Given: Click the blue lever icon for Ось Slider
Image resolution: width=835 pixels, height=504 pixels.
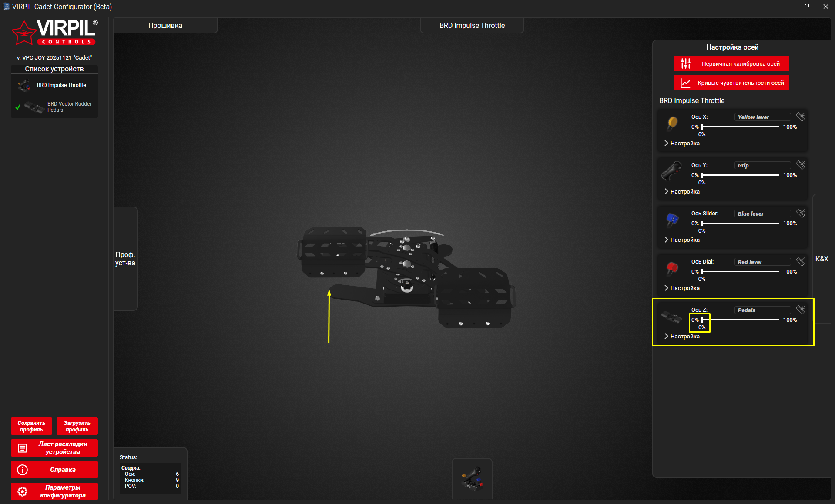Looking at the screenshot, I should 672,219.
